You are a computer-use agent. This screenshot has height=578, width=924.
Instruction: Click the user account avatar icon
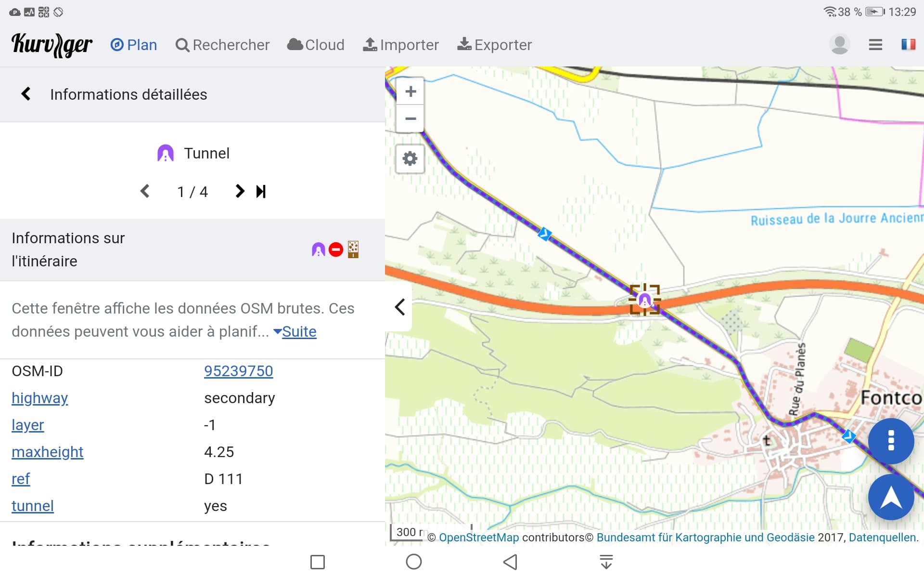tap(839, 44)
